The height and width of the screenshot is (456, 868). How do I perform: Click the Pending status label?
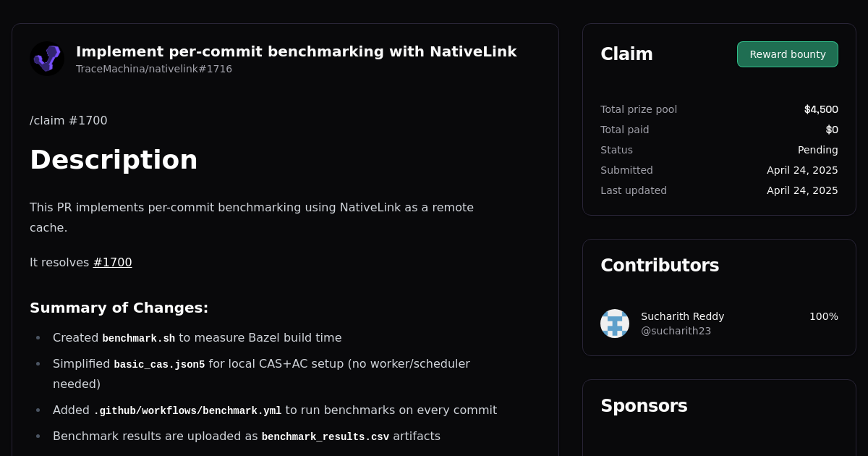(817, 150)
